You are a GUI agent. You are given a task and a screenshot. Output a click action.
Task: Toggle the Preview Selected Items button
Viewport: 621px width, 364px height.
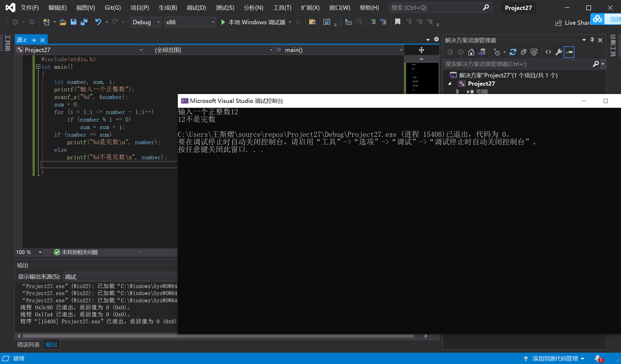[569, 52]
